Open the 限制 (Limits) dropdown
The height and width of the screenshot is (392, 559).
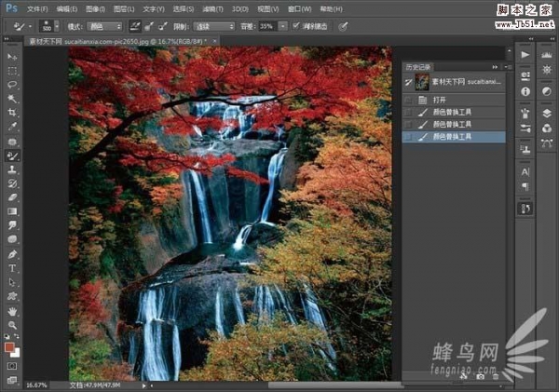click(x=214, y=26)
